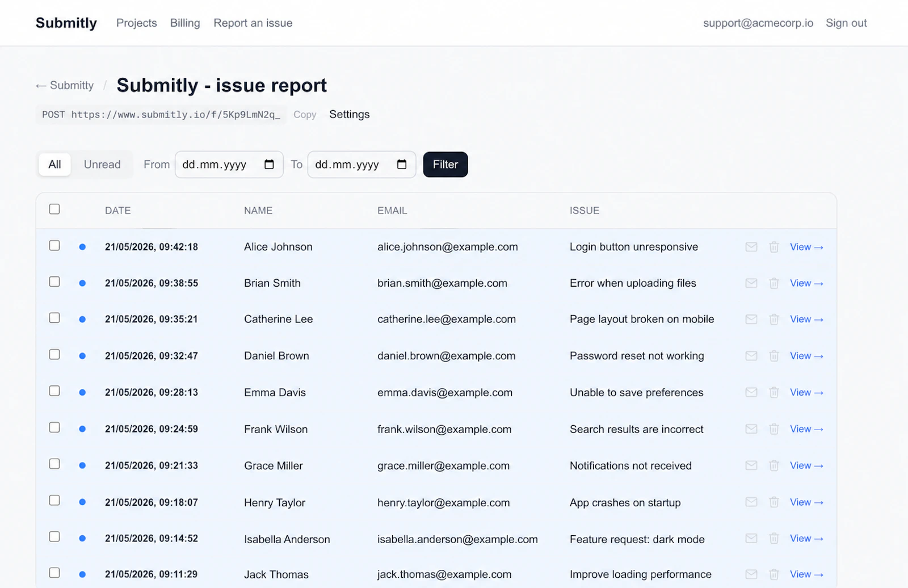Check Emma Davis's row checkbox
Viewport: 908px width, 588px height.
coord(54,391)
